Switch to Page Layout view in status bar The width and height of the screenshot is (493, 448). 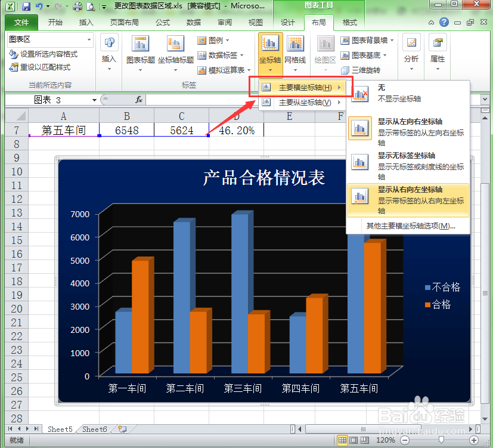point(354,440)
